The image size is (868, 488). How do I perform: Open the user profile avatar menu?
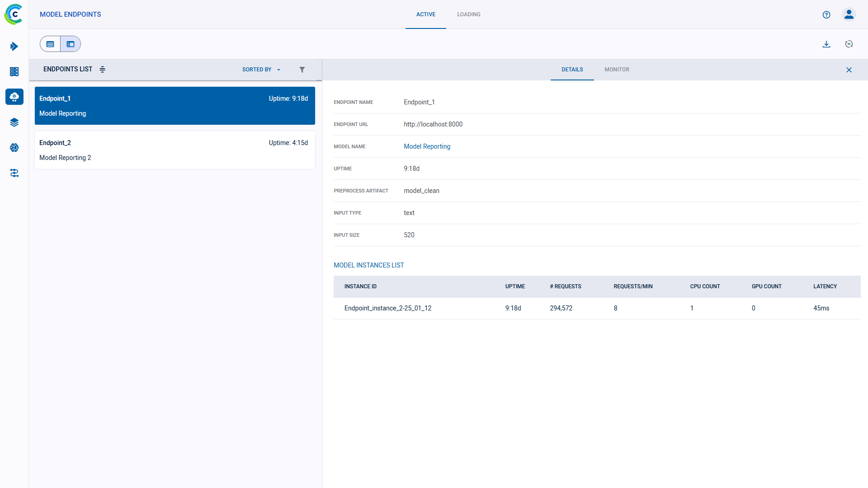[849, 14]
